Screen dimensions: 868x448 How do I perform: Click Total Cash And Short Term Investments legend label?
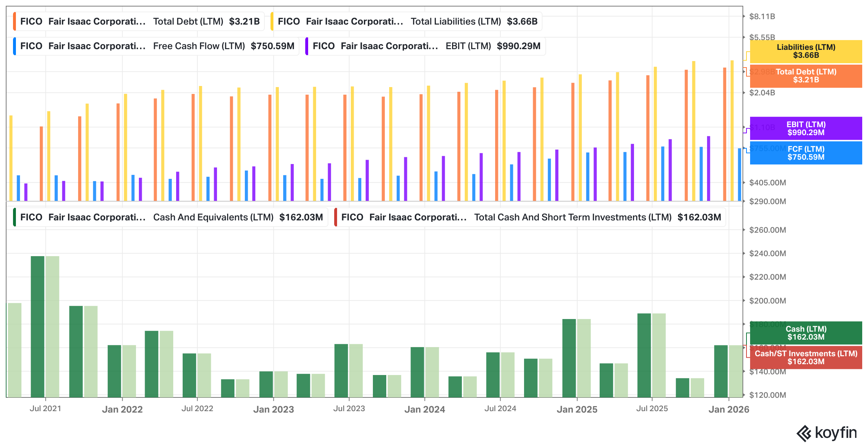(573, 217)
